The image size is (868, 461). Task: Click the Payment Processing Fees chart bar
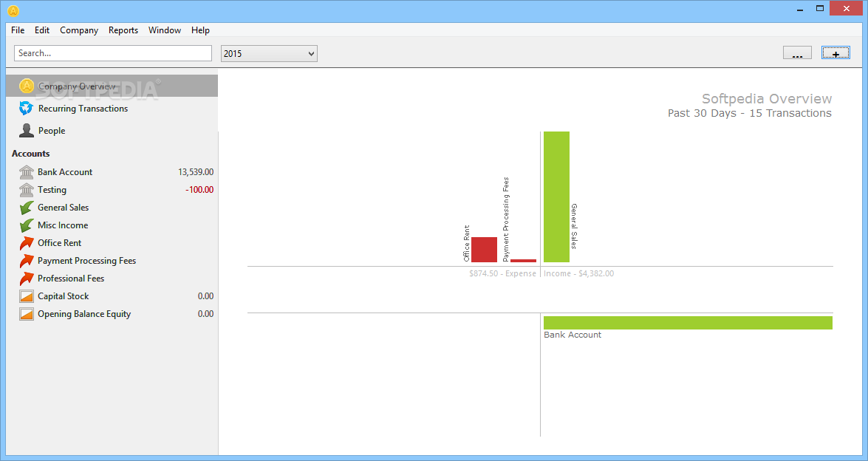[523, 261]
